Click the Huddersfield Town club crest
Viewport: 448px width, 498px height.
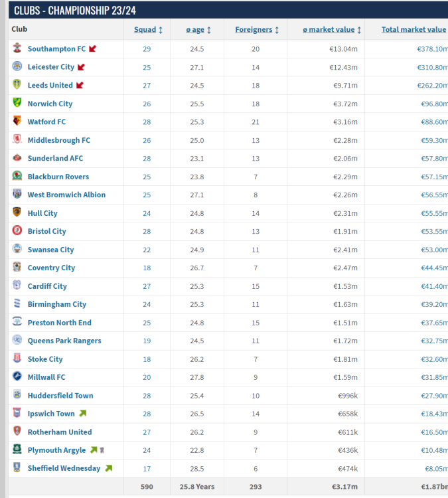pos(17,395)
